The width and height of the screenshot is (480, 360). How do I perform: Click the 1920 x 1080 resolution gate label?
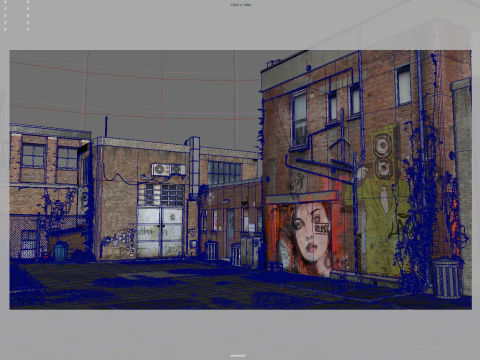241,5
